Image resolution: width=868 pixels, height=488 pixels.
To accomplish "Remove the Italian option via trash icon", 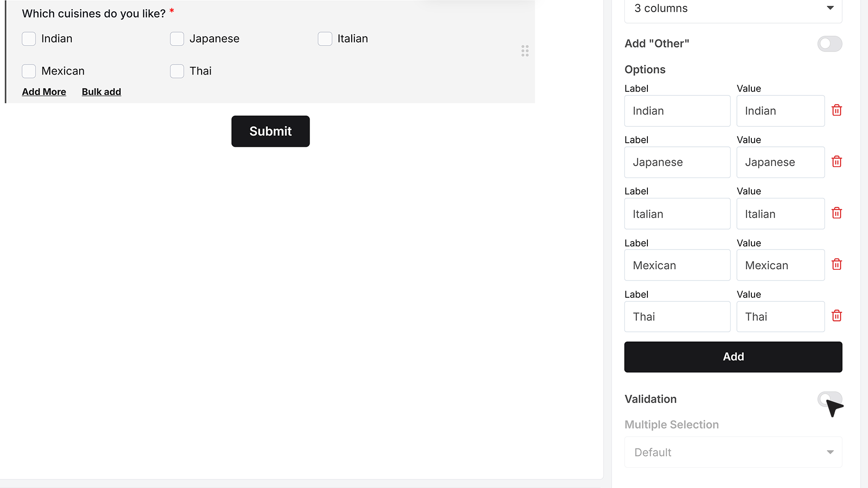I will click(x=837, y=213).
